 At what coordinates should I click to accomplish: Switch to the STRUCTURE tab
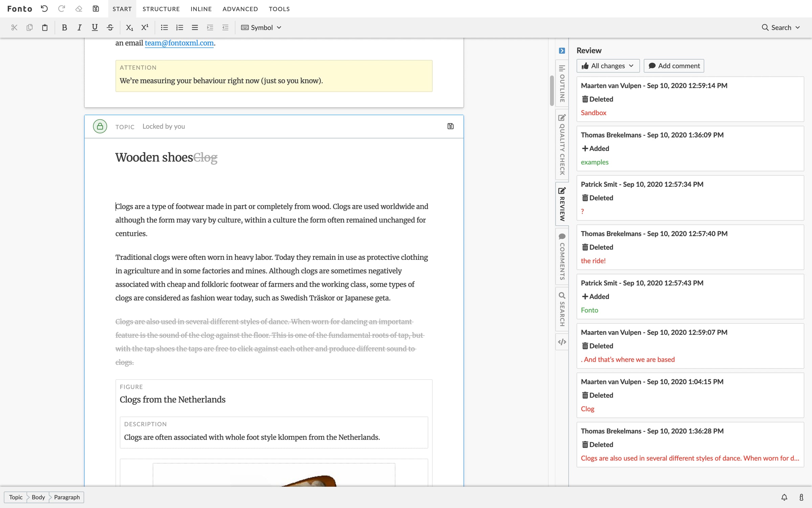(161, 9)
